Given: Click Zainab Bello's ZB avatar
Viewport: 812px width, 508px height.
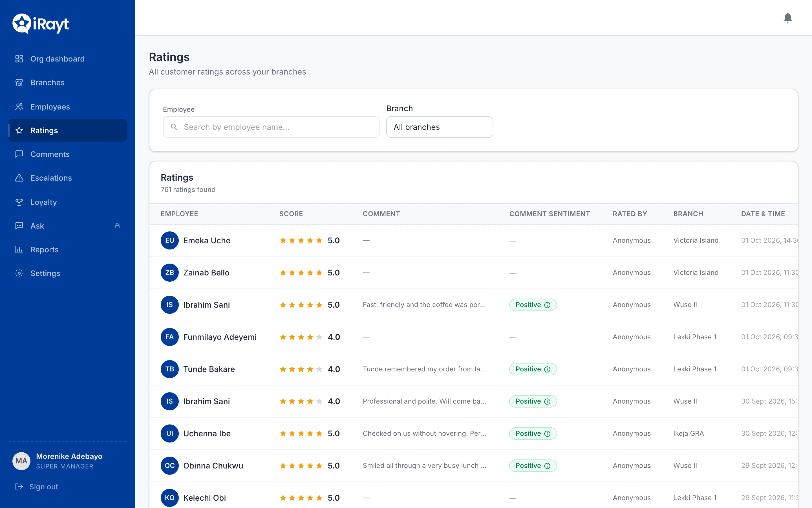Looking at the screenshot, I should (x=169, y=272).
